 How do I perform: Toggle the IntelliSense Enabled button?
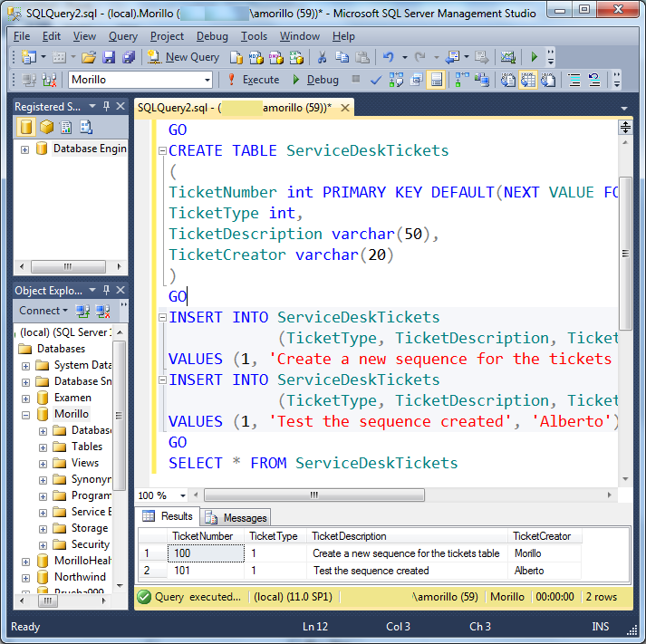point(437,80)
